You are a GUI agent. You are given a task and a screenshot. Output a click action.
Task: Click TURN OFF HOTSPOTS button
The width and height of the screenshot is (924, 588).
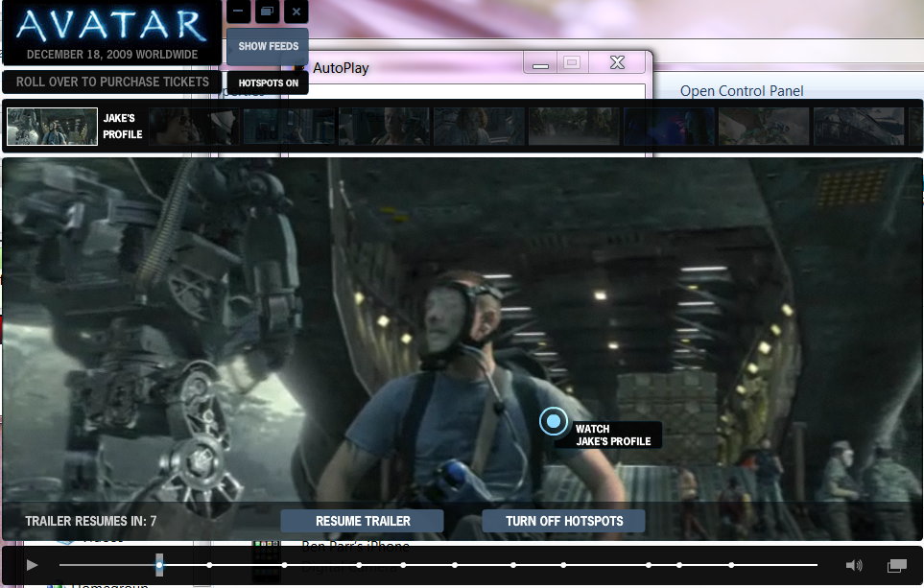coord(564,521)
